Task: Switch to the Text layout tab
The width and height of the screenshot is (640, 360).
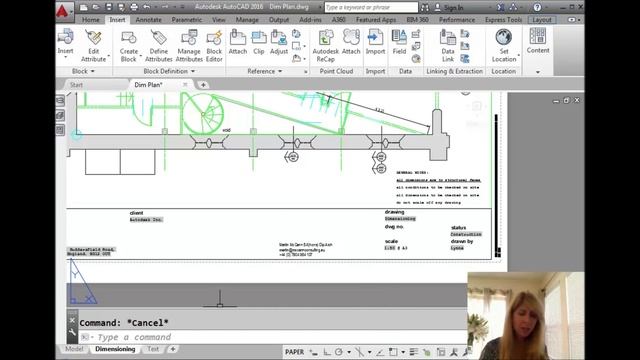Action: tap(153, 349)
